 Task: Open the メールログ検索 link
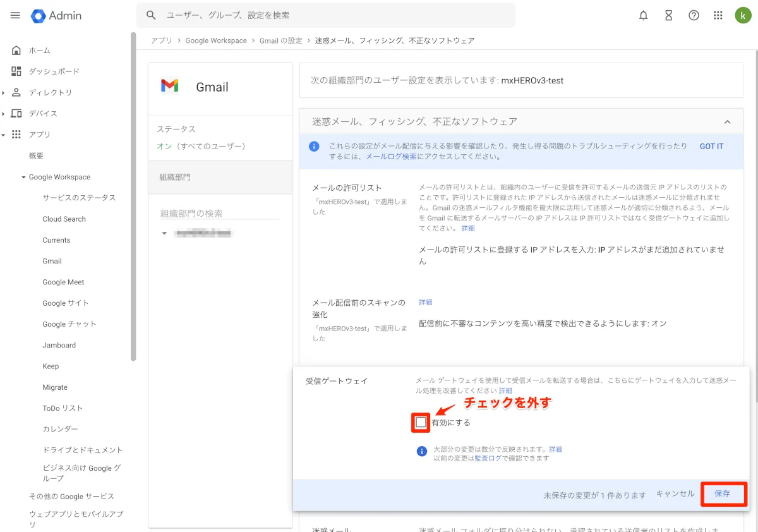click(x=392, y=157)
